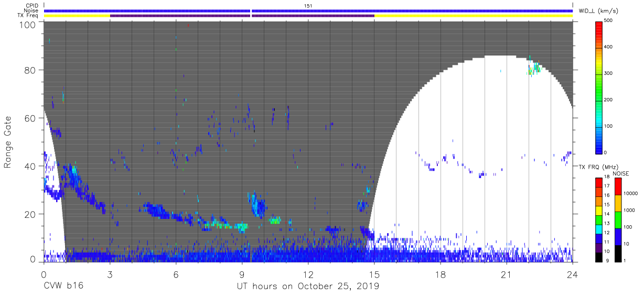The height and width of the screenshot is (297, 644).
Task: Click the green 13-14 MHz TX FRQ swatch
Action: click(x=598, y=219)
